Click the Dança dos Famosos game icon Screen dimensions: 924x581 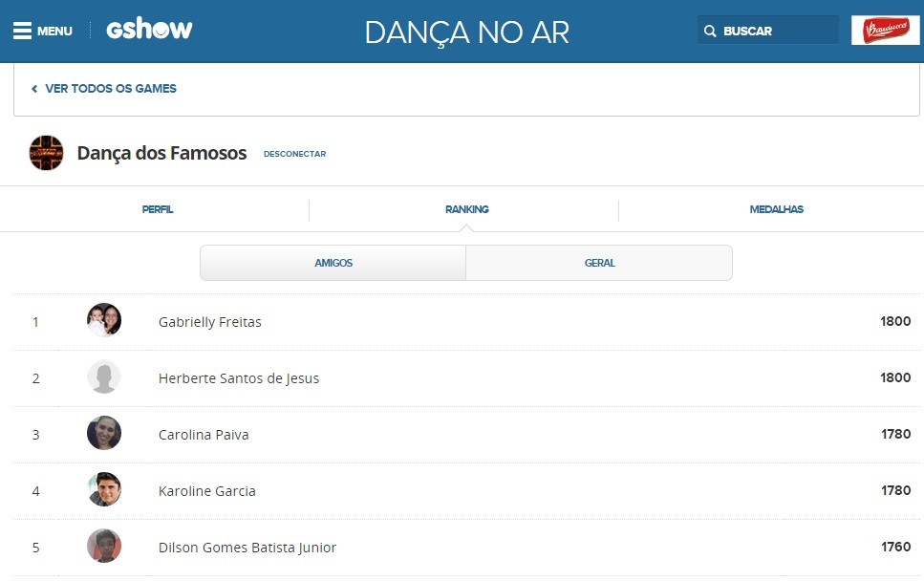[46, 153]
